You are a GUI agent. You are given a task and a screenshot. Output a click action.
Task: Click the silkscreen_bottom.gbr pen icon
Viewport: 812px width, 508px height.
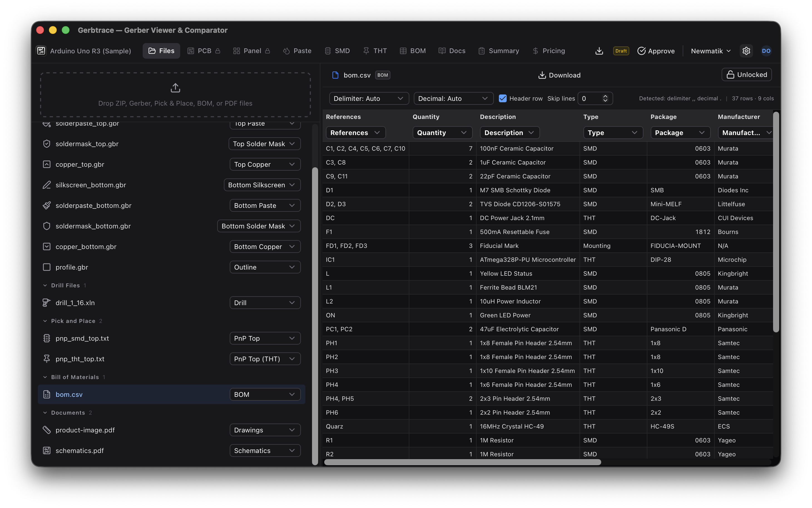47,185
